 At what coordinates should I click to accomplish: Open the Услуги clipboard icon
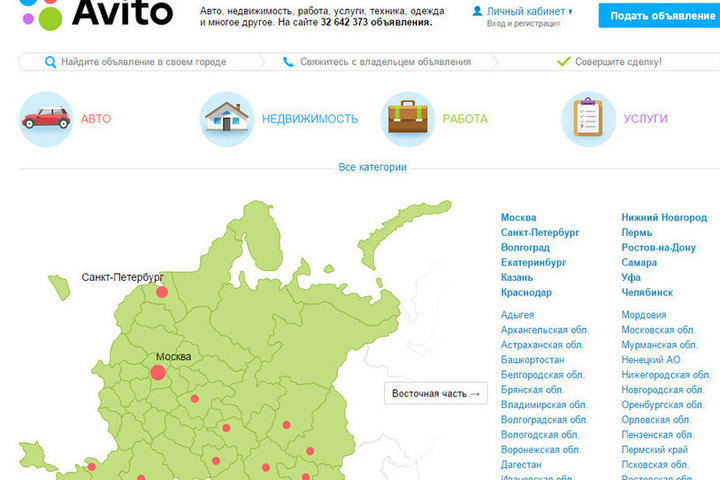point(588,119)
